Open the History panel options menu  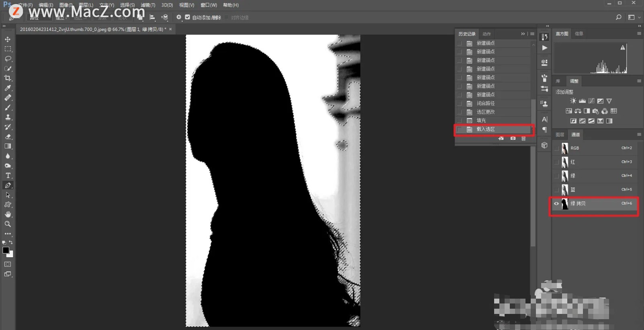coord(532,34)
